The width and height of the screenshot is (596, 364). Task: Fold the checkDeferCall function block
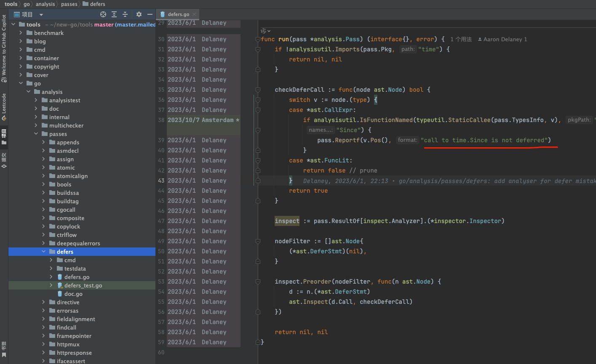tap(258, 90)
